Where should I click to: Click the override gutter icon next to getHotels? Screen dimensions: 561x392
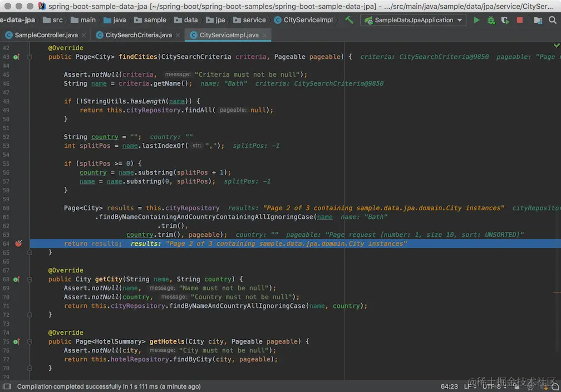click(17, 341)
